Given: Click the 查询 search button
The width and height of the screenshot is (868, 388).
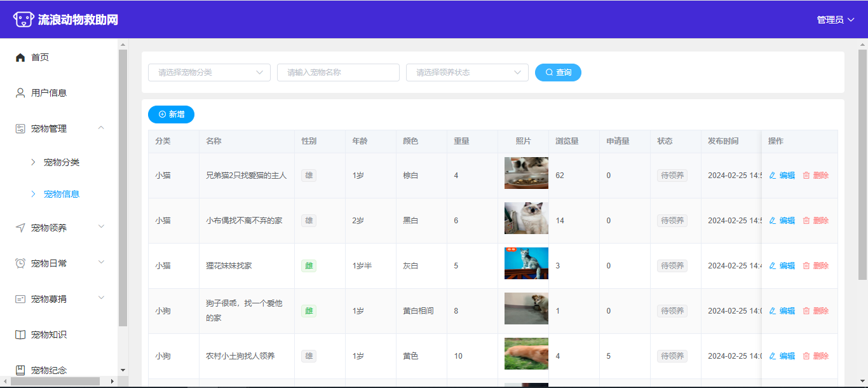Looking at the screenshot, I should point(558,73).
